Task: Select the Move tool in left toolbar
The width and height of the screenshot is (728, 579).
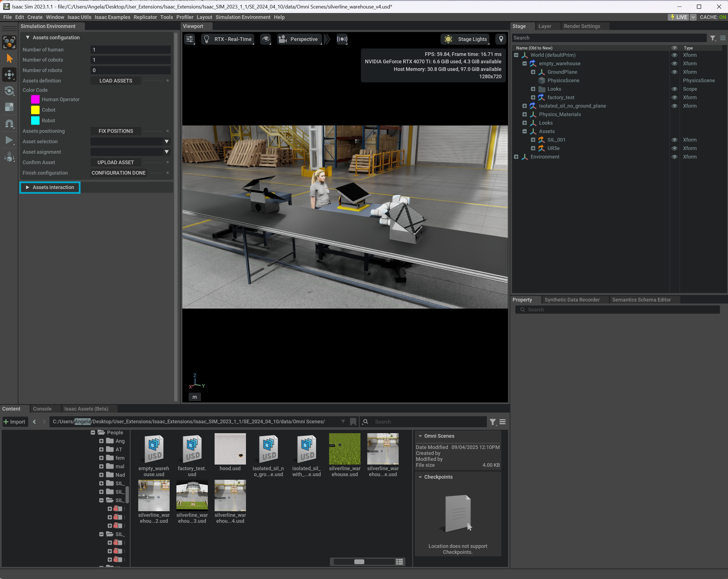Action: pos(9,75)
